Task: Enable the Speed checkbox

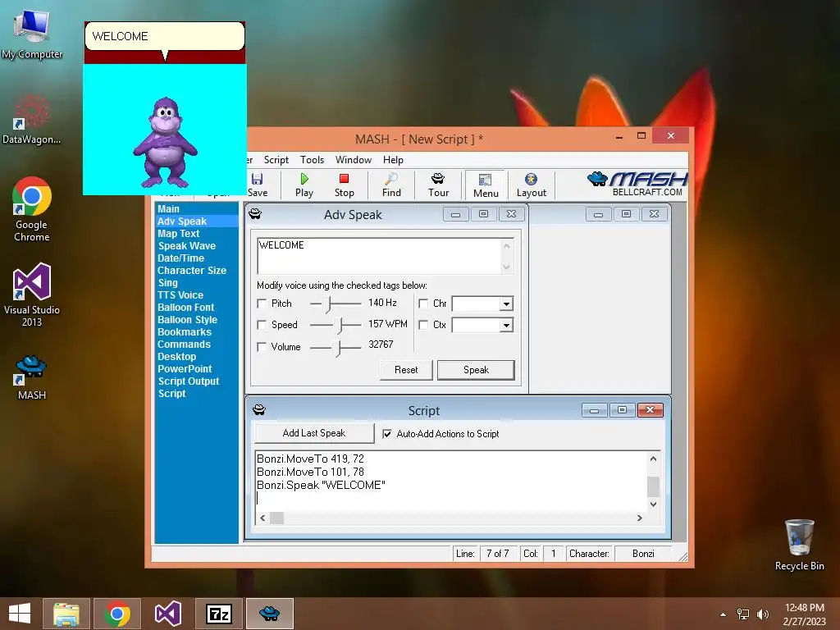Action: pyautogui.click(x=262, y=325)
